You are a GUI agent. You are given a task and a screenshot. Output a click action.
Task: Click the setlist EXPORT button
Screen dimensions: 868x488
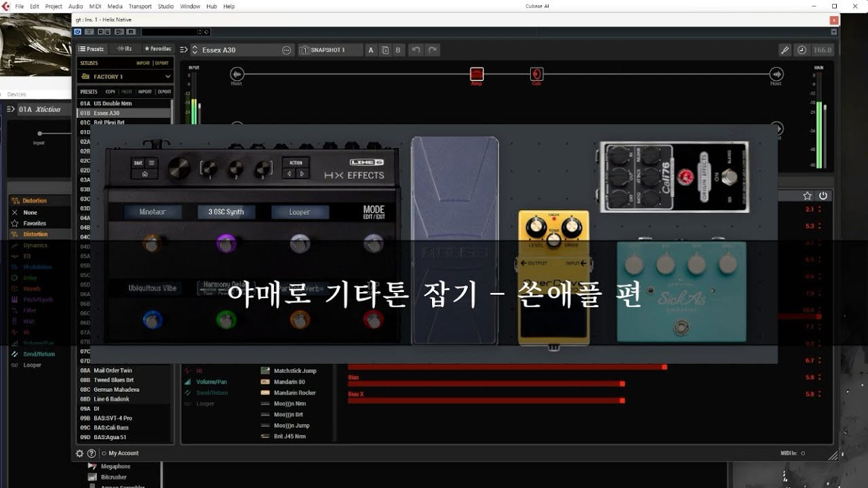pos(162,63)
